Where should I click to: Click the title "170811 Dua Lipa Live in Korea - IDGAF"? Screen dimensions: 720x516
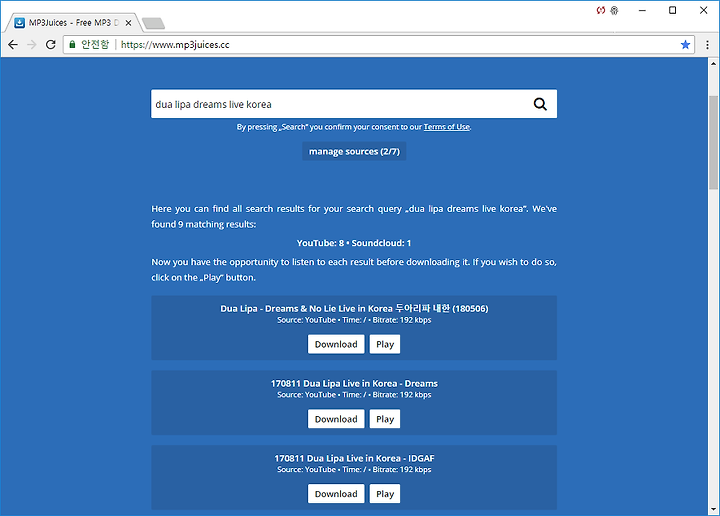click(354, 458)
